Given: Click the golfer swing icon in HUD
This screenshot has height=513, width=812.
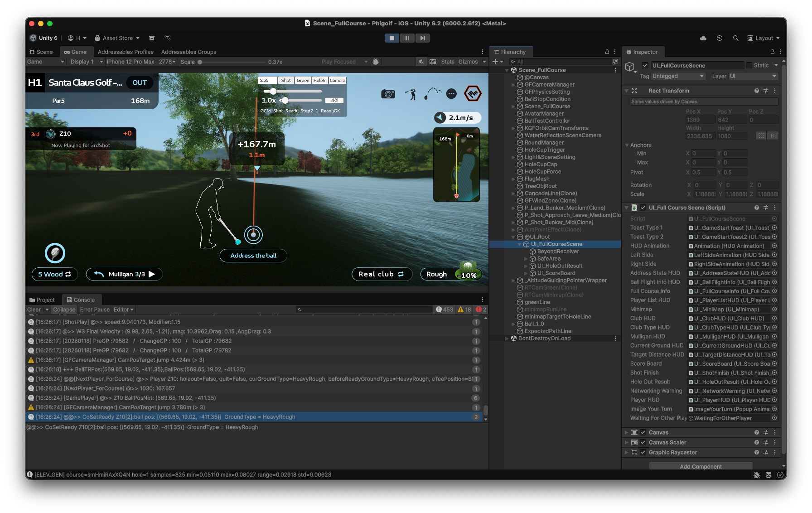Looking at the screenshot, I should coord(411,94).
